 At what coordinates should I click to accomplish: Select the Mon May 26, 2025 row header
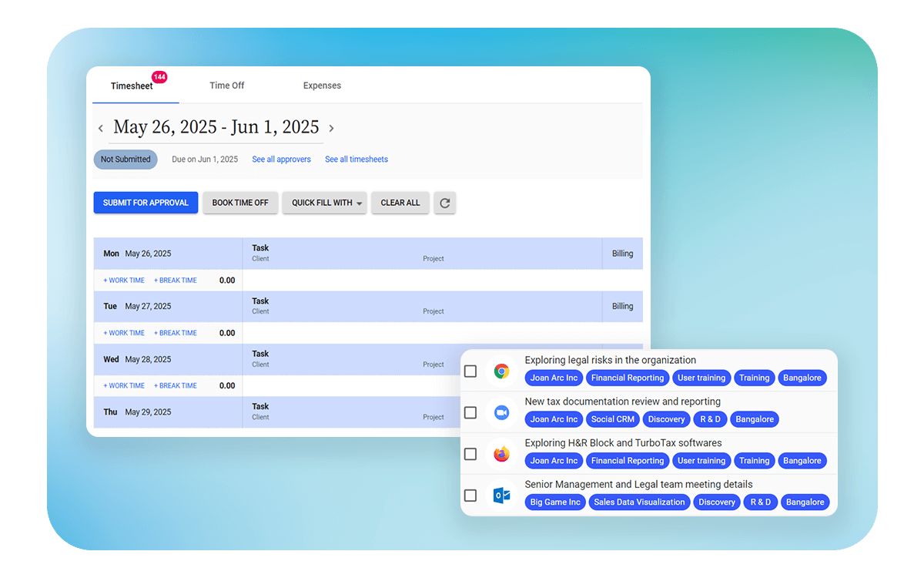168,254
